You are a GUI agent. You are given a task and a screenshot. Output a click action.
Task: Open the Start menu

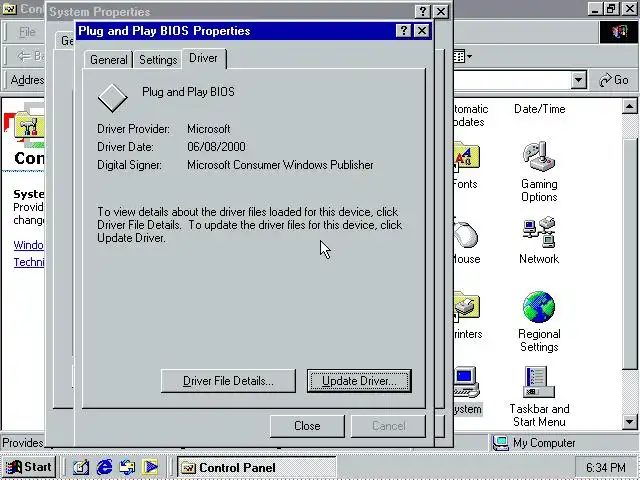click(29, 467)
